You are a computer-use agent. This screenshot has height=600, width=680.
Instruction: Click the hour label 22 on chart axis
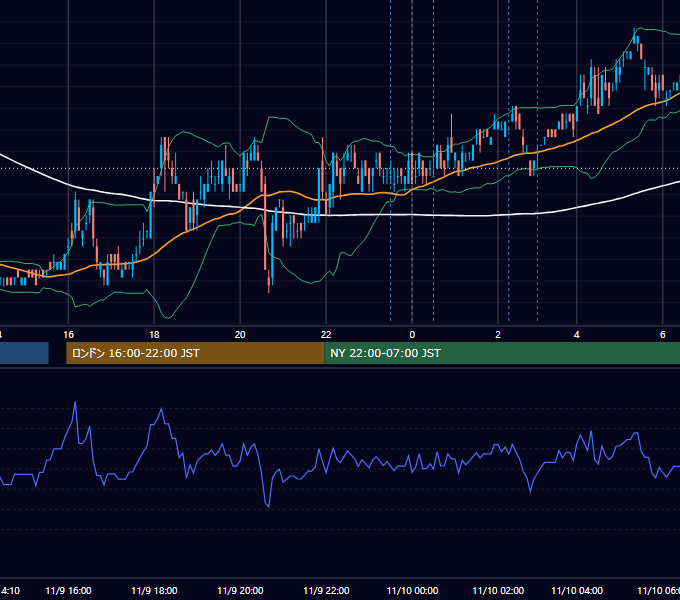[326, 334]
